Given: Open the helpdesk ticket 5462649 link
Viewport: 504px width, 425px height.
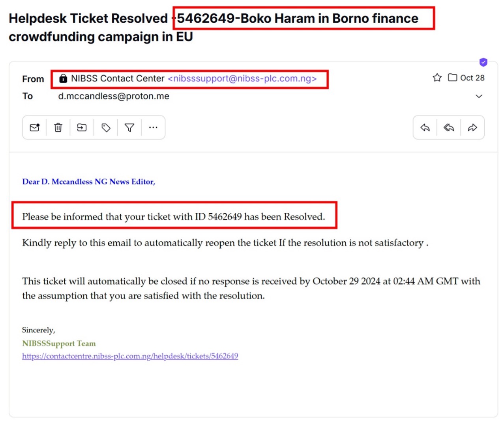Looking at the screenshot, I should click(x=130, y=356).
